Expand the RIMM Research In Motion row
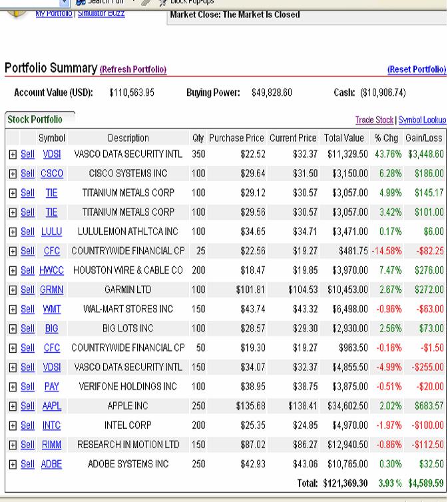Image resolution: width=448 pixels, height=502 pixels. coord(13,445)
